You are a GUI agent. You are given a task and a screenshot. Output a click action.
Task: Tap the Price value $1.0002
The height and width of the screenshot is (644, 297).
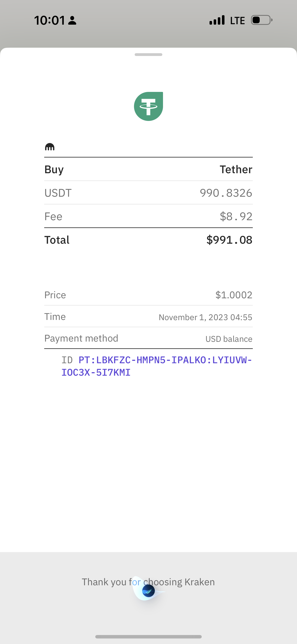pos(234,295)
